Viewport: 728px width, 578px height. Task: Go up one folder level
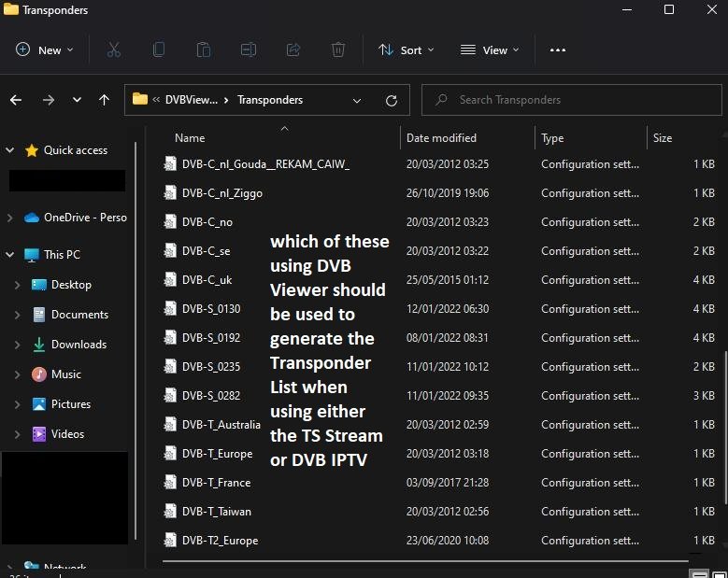coord(104,100)
